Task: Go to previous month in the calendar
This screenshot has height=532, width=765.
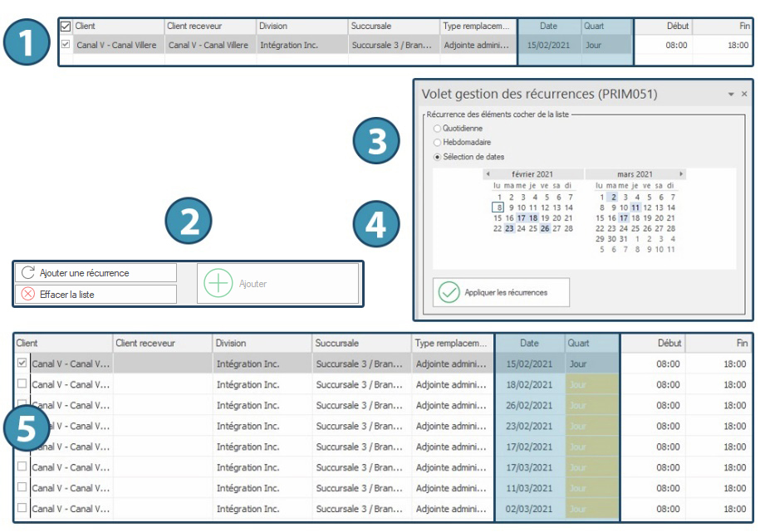Action: (488, 174)
